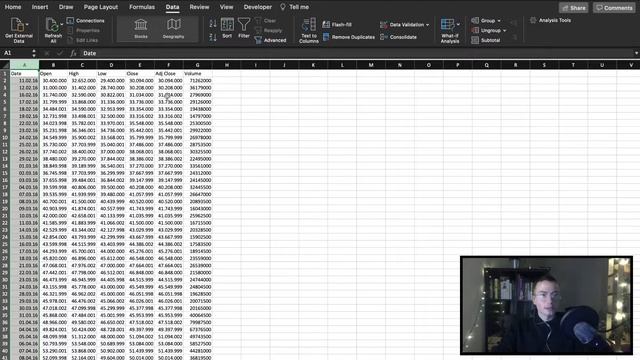The height and width of the screenshot is (360, 640).
Task: Sort descending Z to A
Action: point(213,37)
